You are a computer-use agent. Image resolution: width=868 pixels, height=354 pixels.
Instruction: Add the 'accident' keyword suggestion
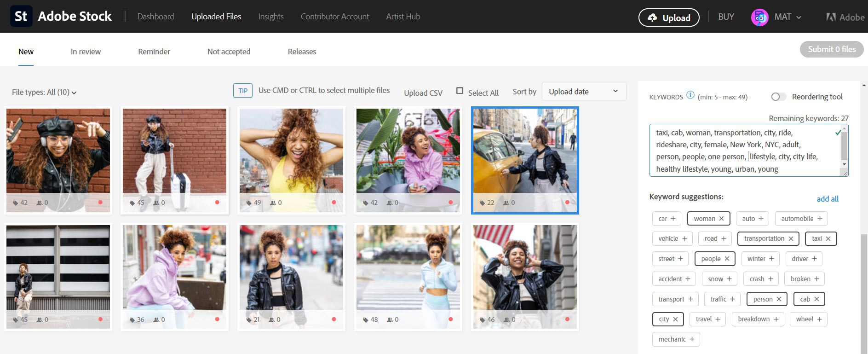click(674, 279)
